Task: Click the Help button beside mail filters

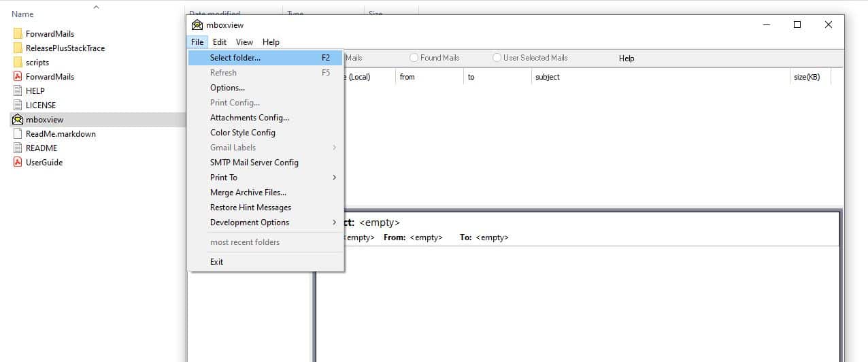Action: (627, 59)
